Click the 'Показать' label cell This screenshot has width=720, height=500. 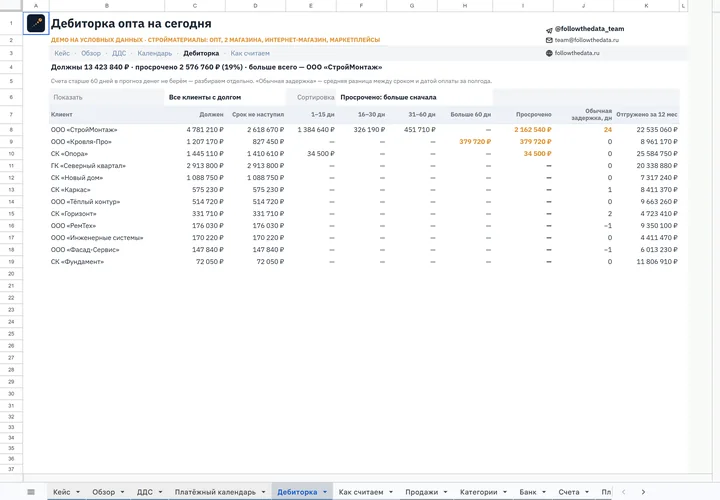point(107,97)
